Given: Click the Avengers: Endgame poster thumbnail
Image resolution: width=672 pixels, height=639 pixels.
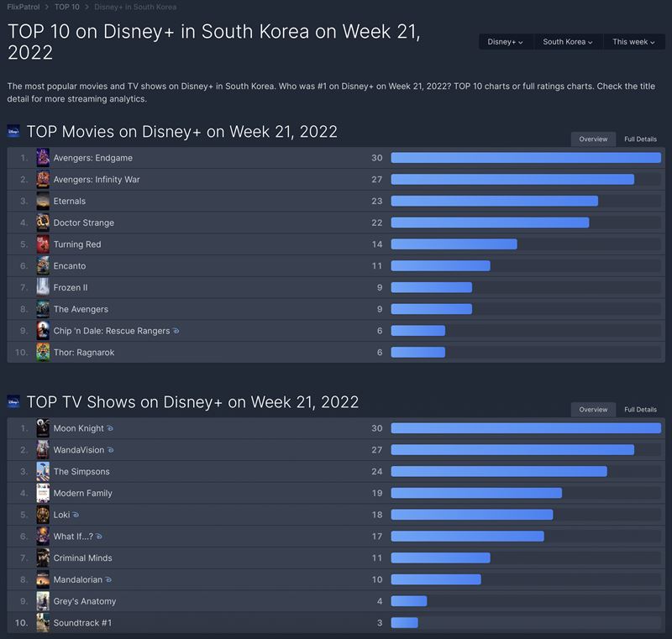Looking at the screenshot, I should coord(43,158).
